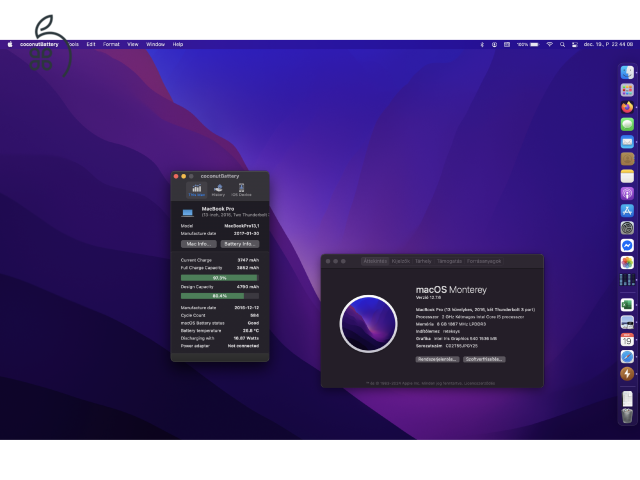Viewport: 640px width, 480px height.
Task: Open the Podcasts app in dock
Action: click(x=627, y=193)
